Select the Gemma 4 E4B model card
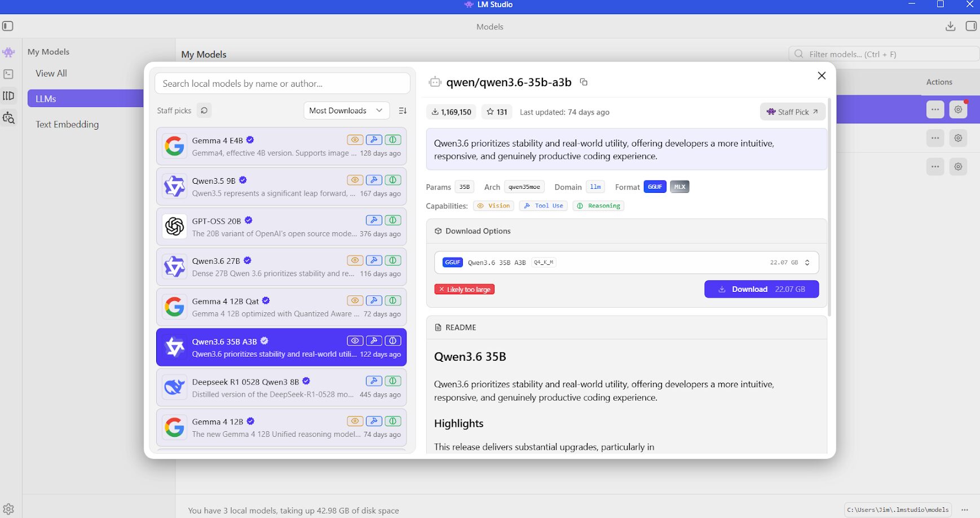 pos(281,146)
